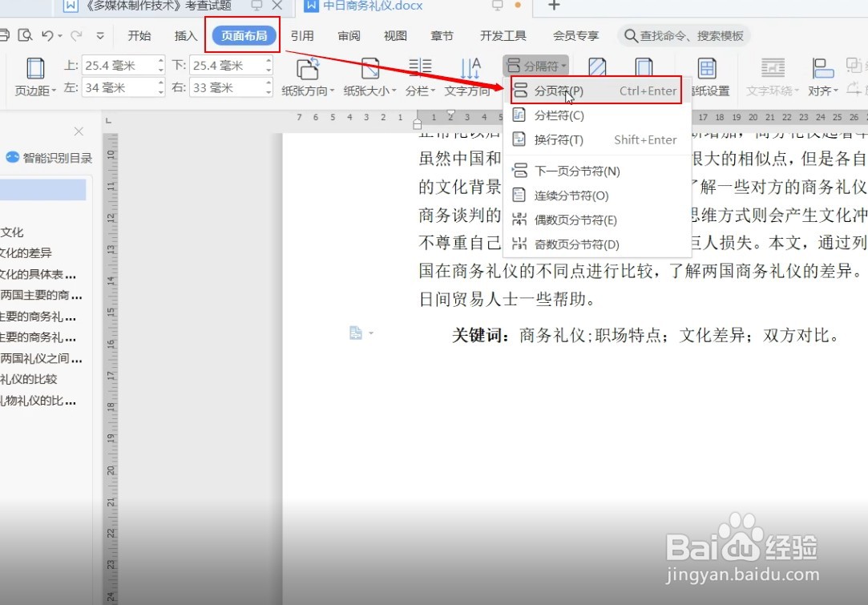Click the print preview icon
The height and width of the screenshot is (605, 868).
pos(25,35)
